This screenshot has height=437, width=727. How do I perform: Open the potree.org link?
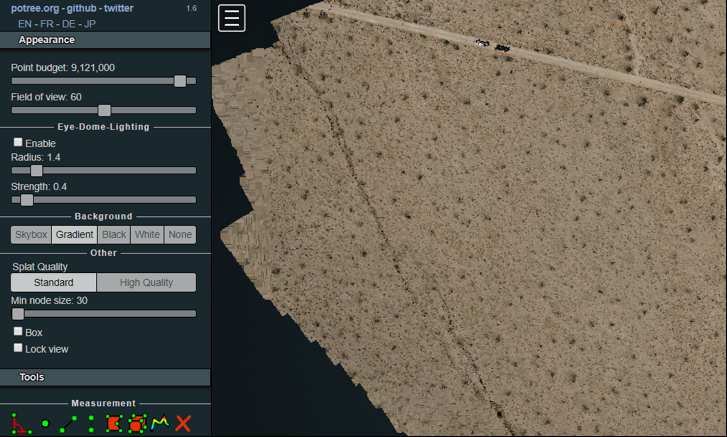[35, 8]
